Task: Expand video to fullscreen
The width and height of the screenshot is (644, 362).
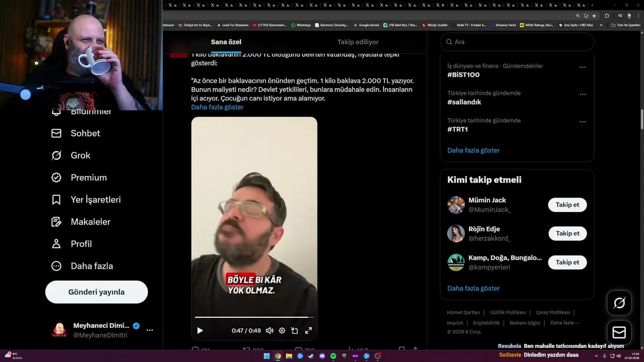Action: tap(308, 330)
